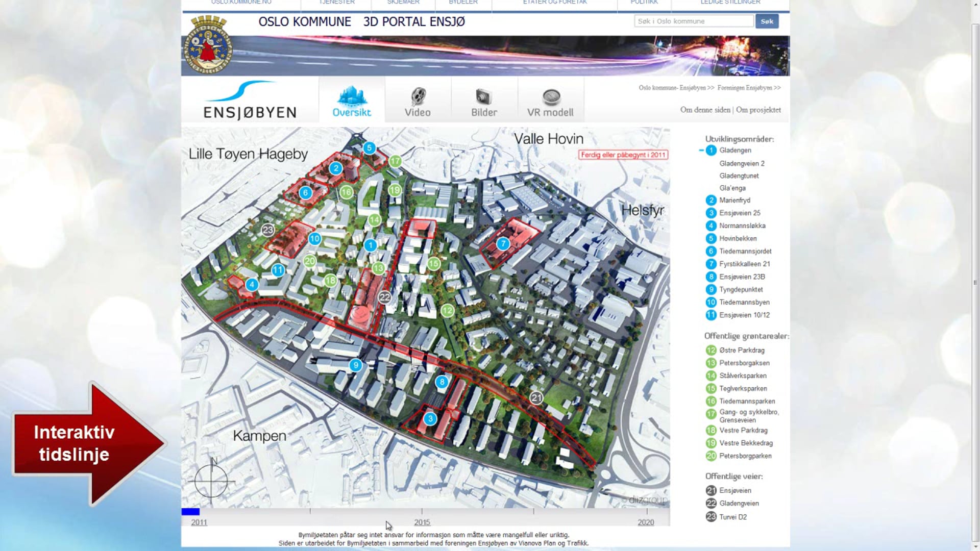Open the Oversikt tab

click(x=352, y=101)
